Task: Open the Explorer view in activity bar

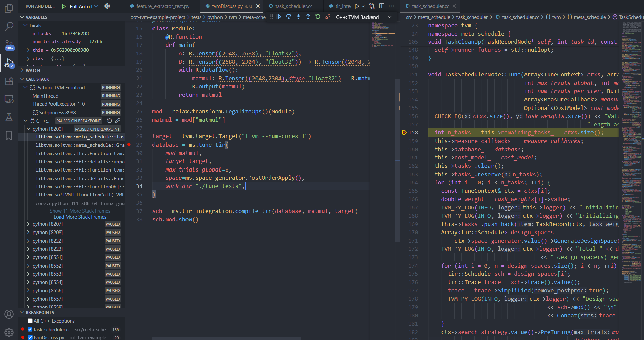Action: (9, 8)
